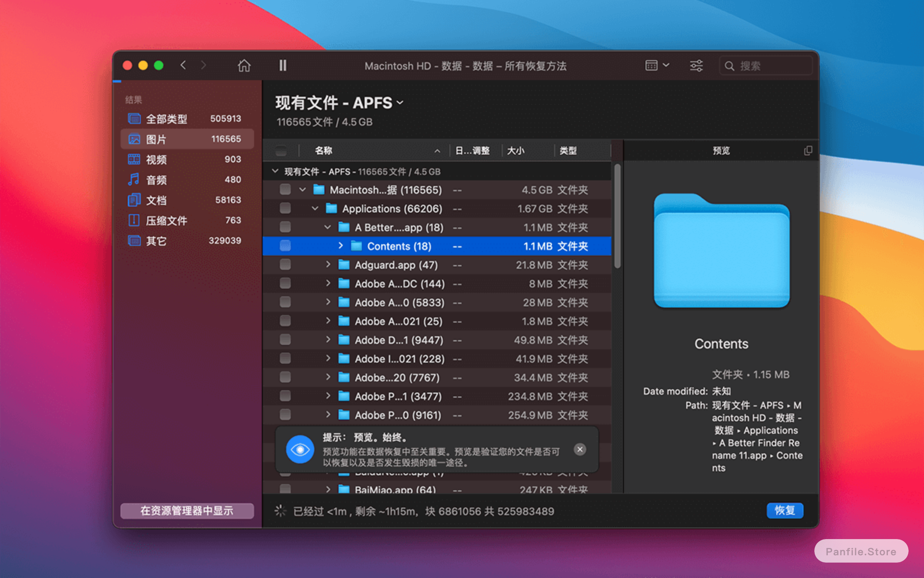Select 文档 category in sidebar
The image size is (924, 578).
click(187, 200)
